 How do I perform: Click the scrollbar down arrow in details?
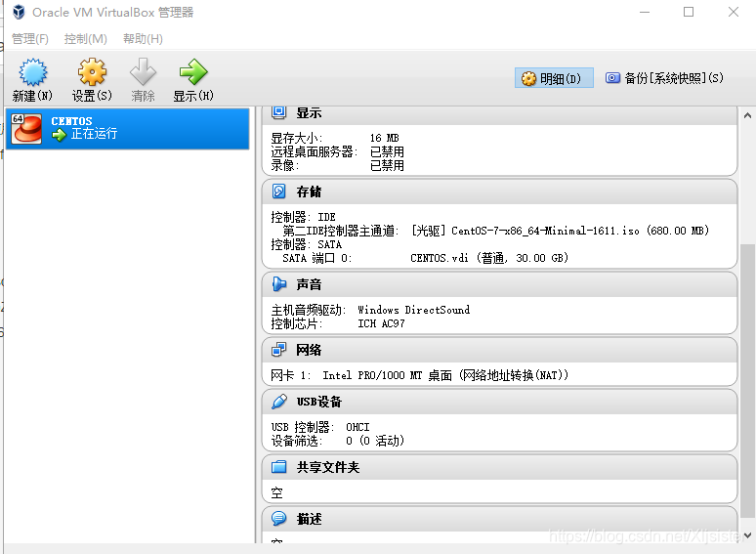tap(747, 535)
